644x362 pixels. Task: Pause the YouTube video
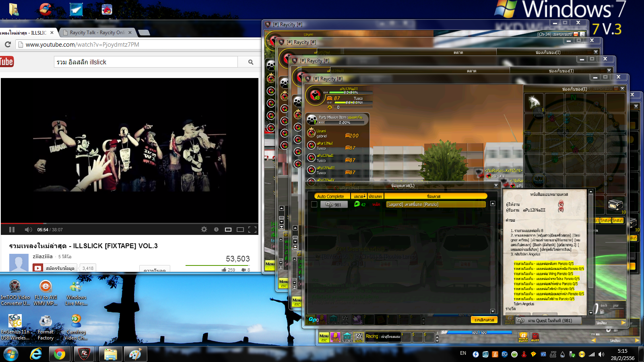click(x=12, y=230)
